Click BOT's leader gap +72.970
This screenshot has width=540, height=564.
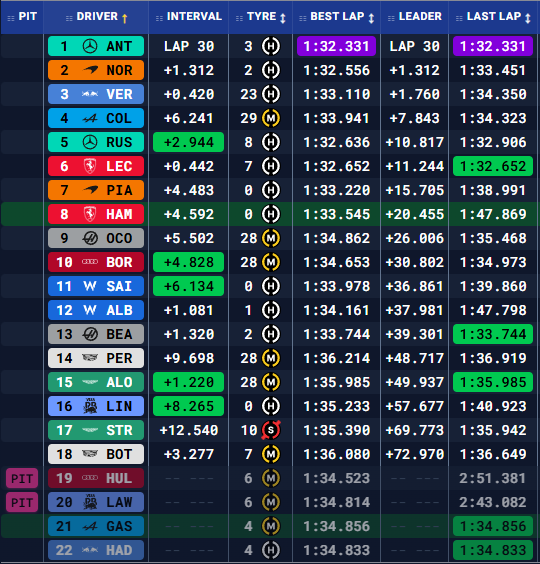[414, 454]
